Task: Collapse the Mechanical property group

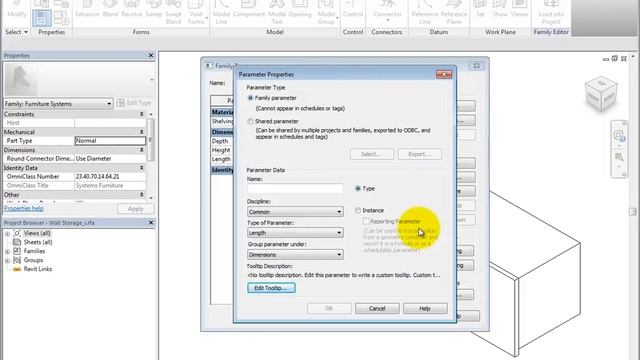Action: [x=141, y=132]
